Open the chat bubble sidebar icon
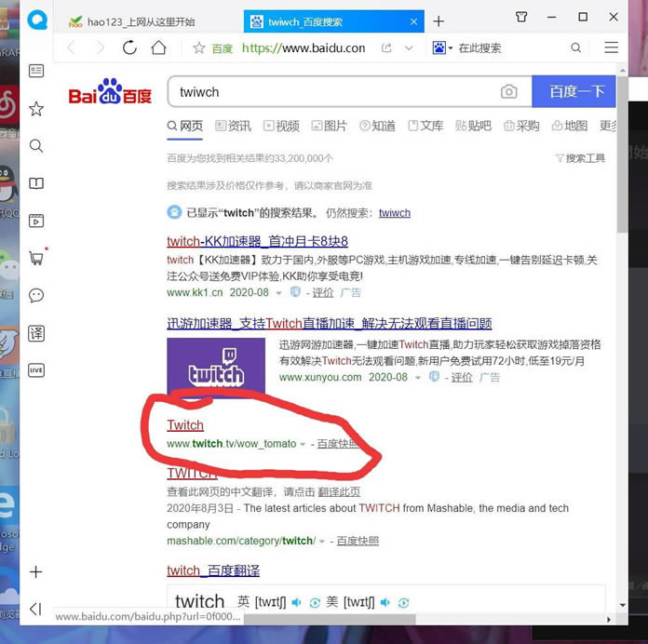 point(36,295)
